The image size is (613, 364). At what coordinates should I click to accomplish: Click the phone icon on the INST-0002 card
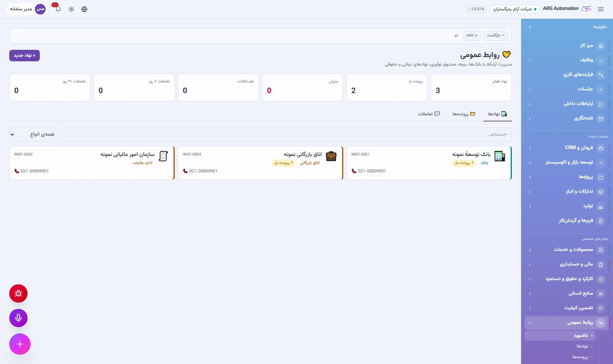point(17,171)
